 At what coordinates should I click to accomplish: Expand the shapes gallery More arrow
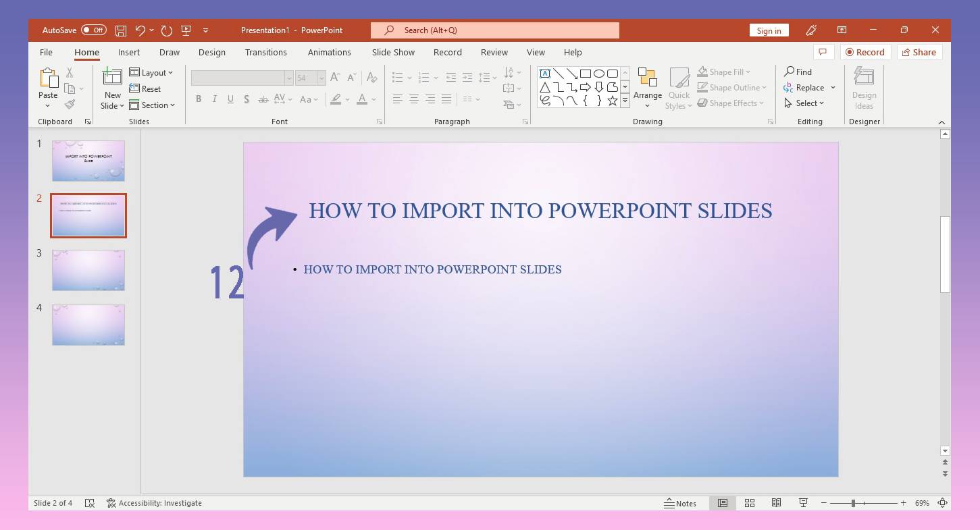pyautogui.click(x=625, y=101)
